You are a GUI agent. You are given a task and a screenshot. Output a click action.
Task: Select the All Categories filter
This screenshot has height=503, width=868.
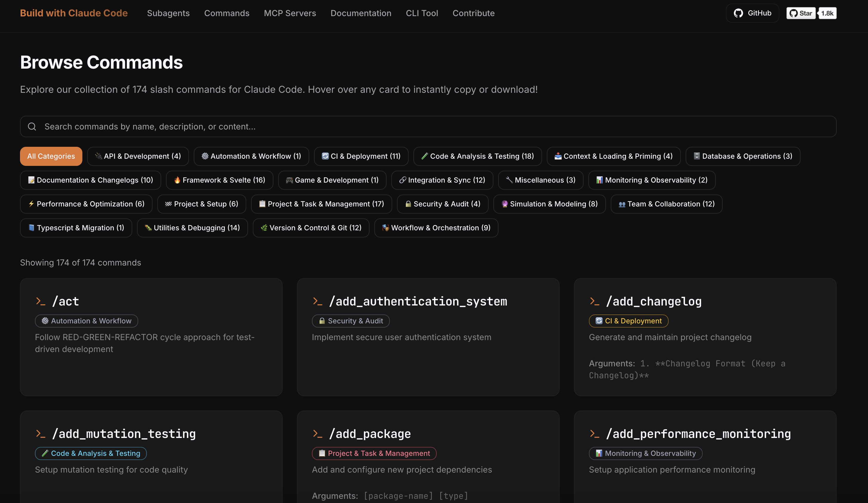51,156
